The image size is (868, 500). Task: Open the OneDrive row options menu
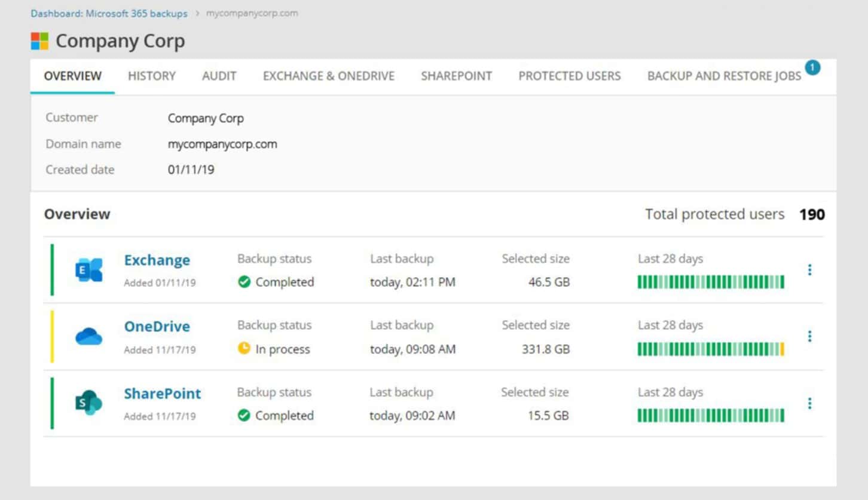[x=811, y=336]
